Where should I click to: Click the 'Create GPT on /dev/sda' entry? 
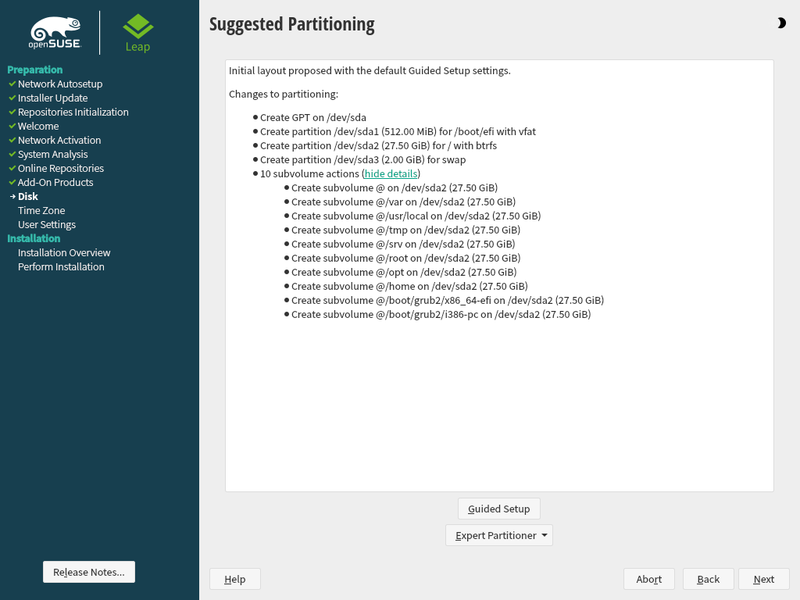pos(313,118)
